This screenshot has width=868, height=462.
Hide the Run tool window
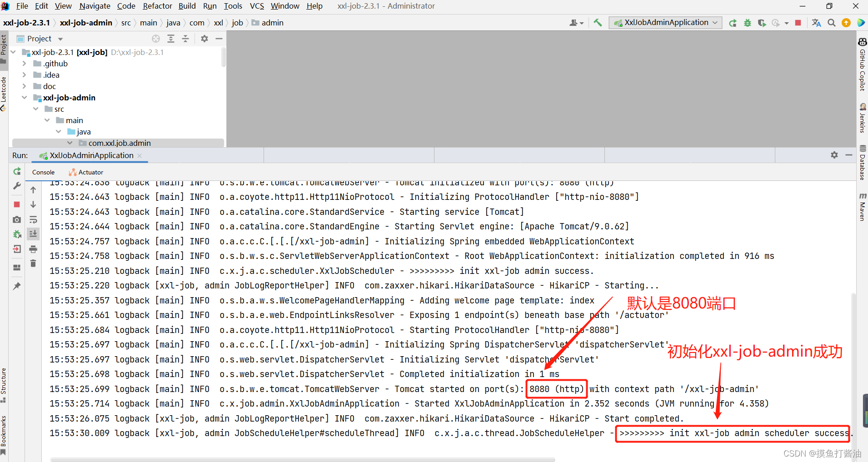pyautogui.click(x=848, y=155)
